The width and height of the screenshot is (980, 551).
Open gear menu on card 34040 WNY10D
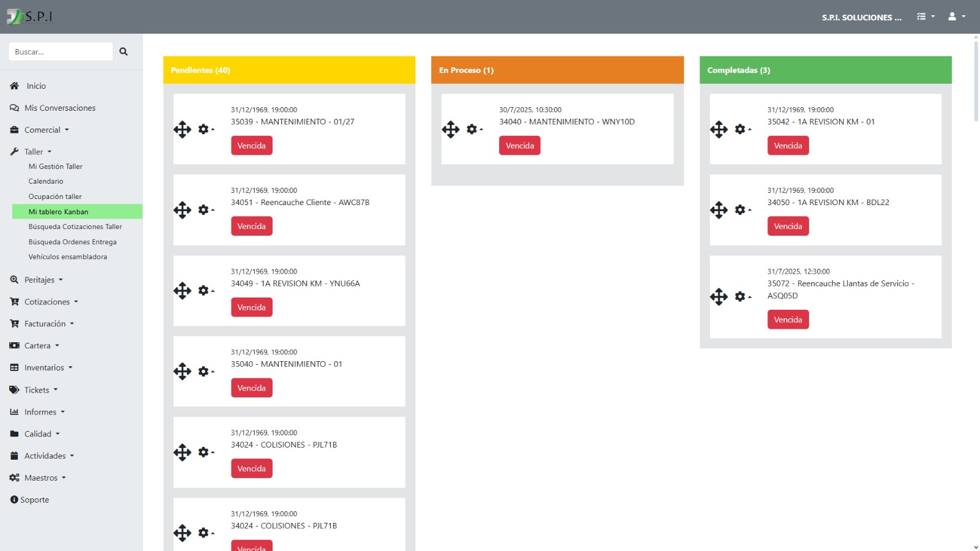pyautogui.click(x=474, y=129)
